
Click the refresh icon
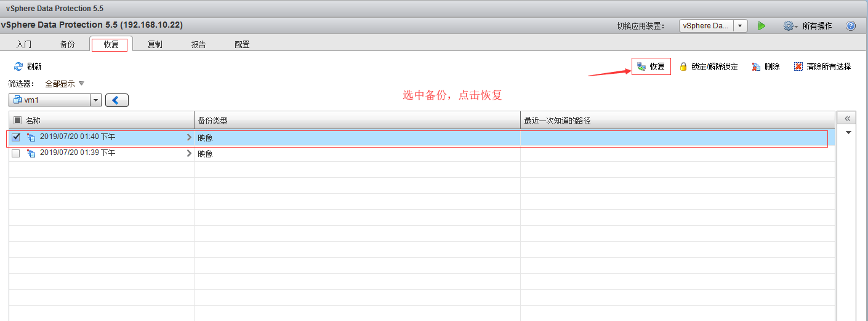[x=18, y=66]
